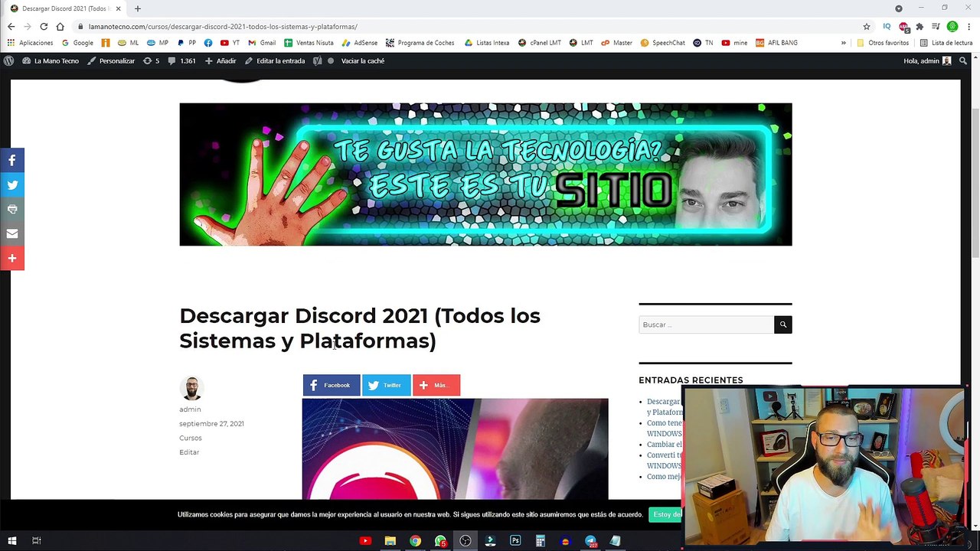Screen dimensions: 980x551
Task: Open the cPanel LMT bookmark
Action: click(540, 43)
